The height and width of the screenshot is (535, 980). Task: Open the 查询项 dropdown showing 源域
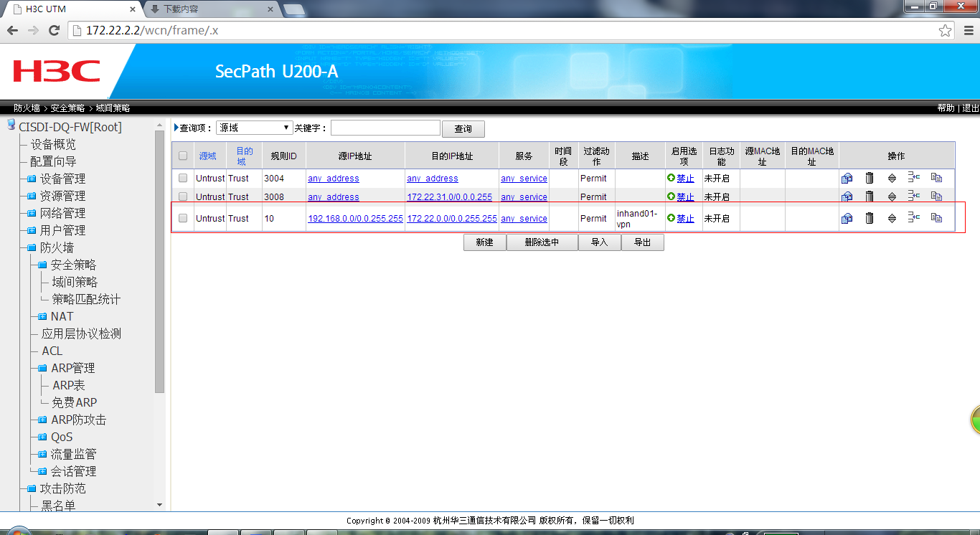click(x=254, y=128)
